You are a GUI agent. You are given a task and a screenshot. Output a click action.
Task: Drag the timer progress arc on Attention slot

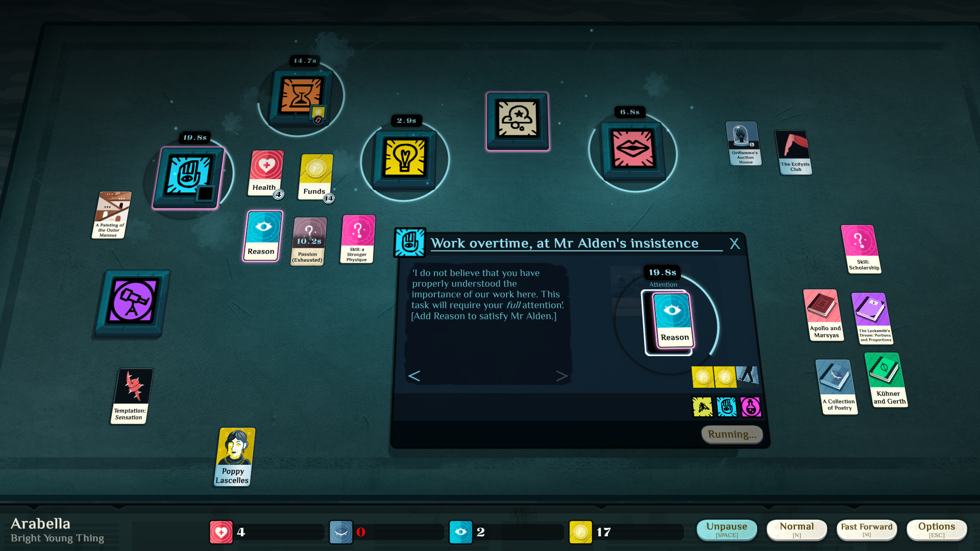pos(717,316)
